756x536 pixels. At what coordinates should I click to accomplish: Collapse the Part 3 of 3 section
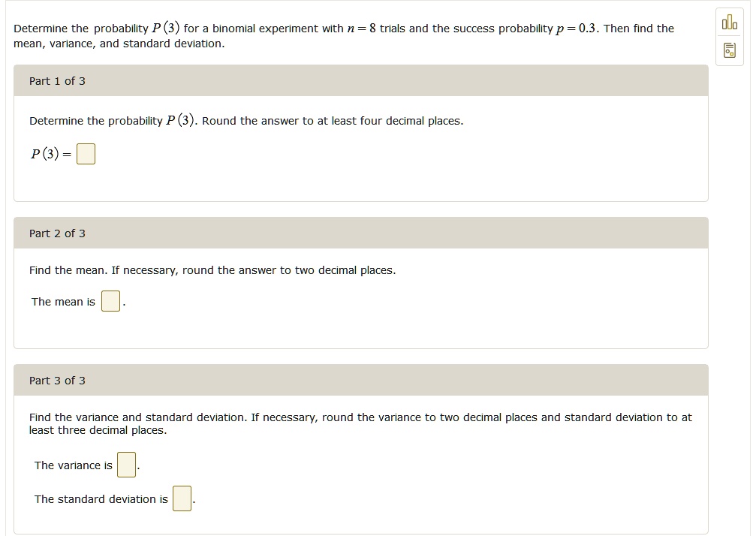click(57, 381)
